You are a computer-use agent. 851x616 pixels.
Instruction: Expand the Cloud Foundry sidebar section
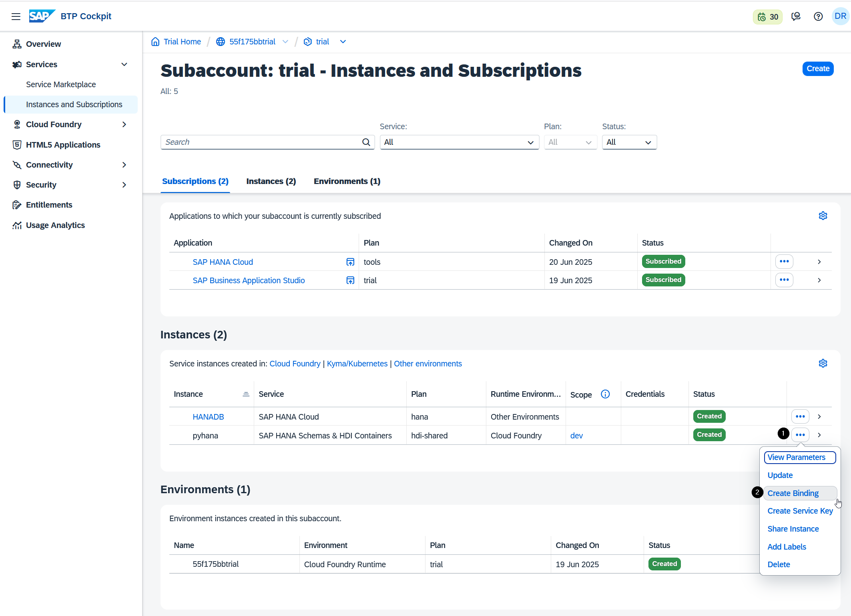click(x=124, y=124)
